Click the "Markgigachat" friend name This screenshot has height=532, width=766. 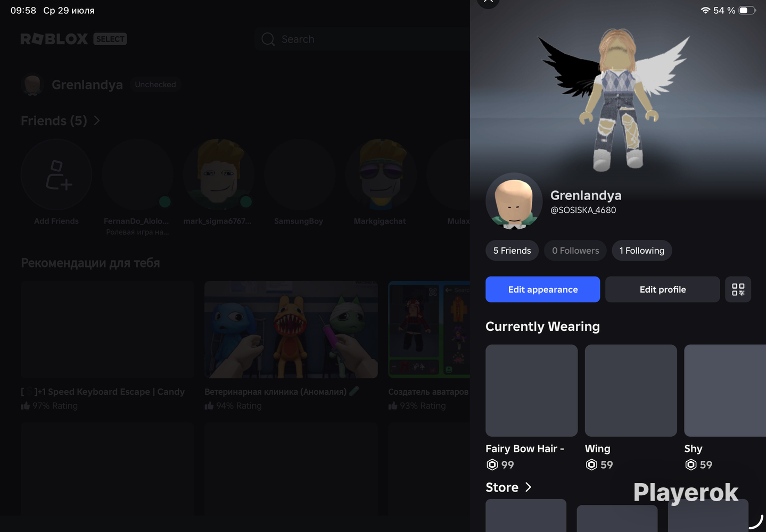[x=380, y=221]
